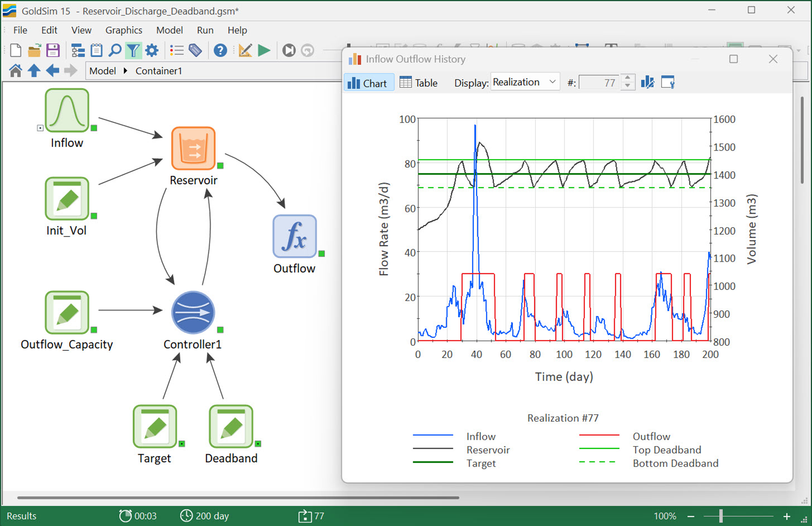
Task: Open the File menu
Action: pyautogui.click(x=20, y=30)
